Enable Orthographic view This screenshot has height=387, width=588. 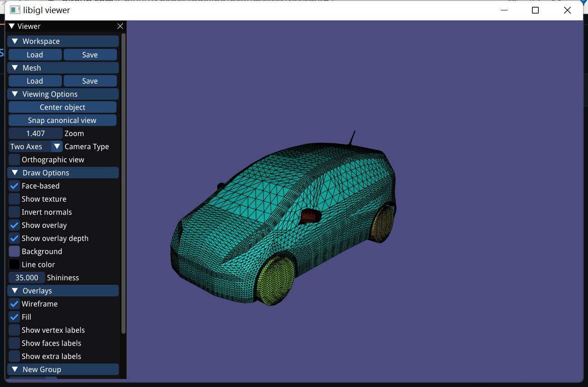[x=14, y=159]
